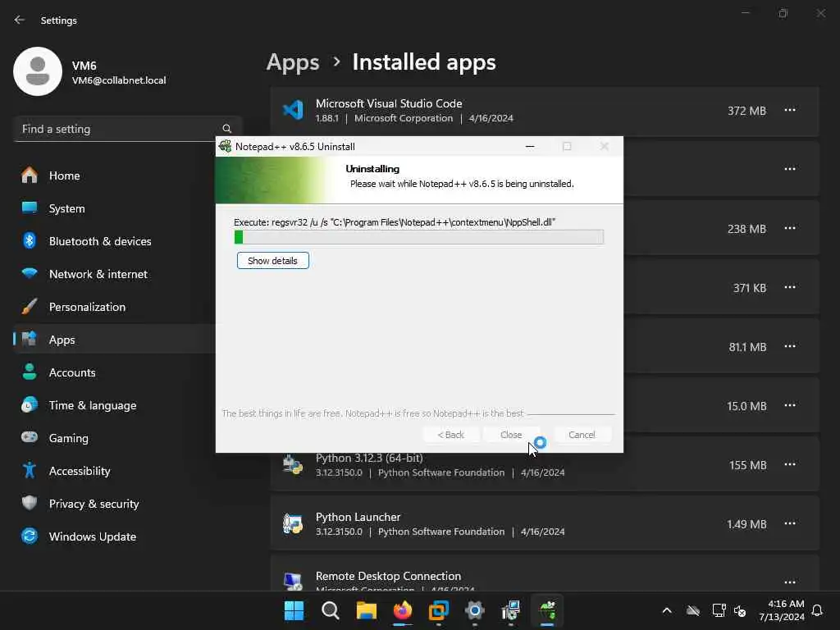Click the Privacy & security shield icon
The image size is (840, 630).
pos(30,503)
